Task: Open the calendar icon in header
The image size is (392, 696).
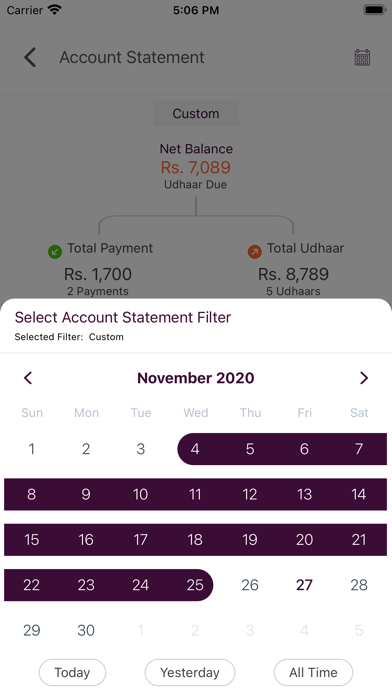Action: [x=362, y=58]
